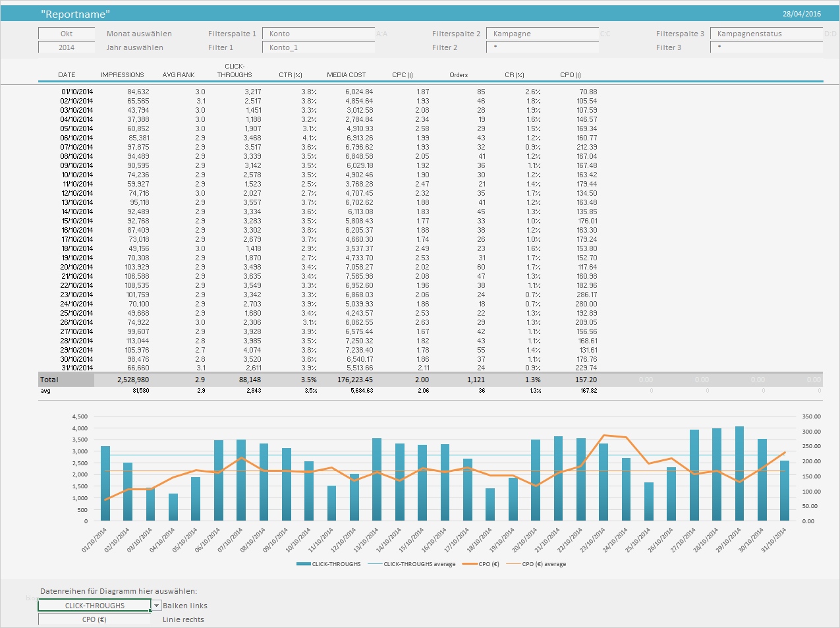
Task: Open the Filterspalte 3 field showing Kampagnenstatus
Action: tap(766, 34)
